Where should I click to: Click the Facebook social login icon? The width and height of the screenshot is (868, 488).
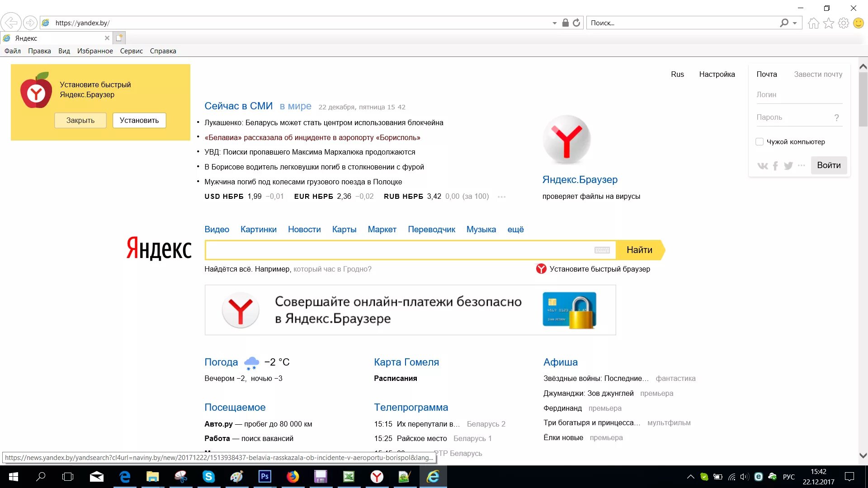click(x=775, y=166)
